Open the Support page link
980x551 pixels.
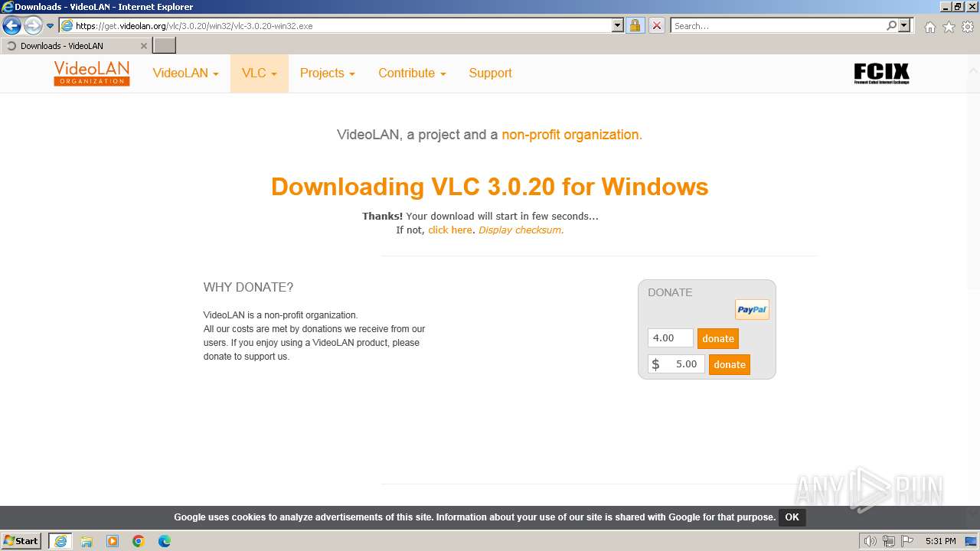click(x=490, y=73)
